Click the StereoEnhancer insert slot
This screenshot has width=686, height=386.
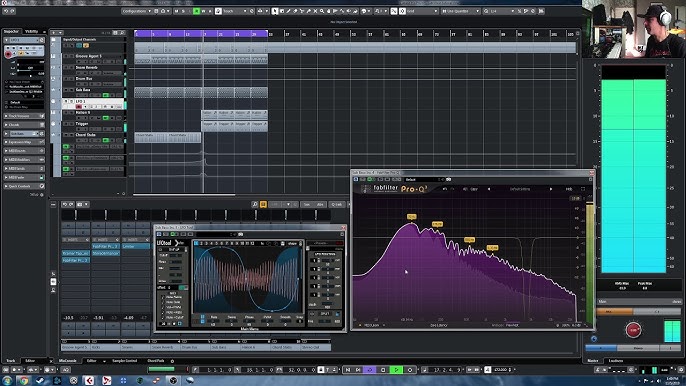(105, 253)
